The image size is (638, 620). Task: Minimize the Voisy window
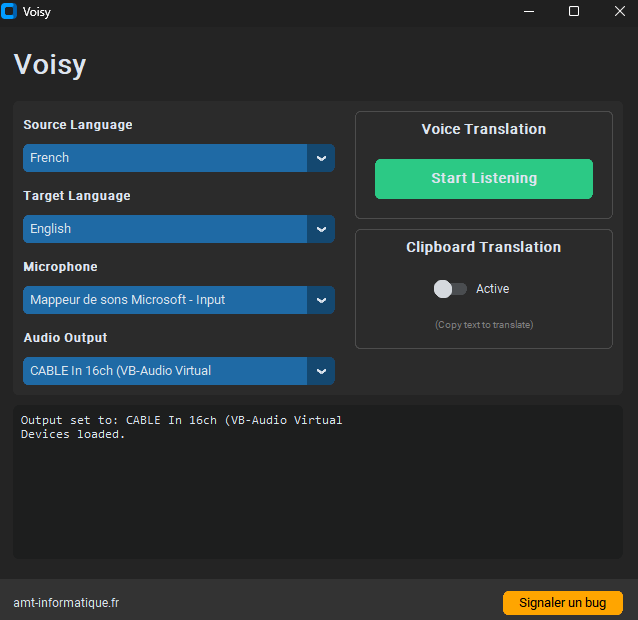point(529,11)
